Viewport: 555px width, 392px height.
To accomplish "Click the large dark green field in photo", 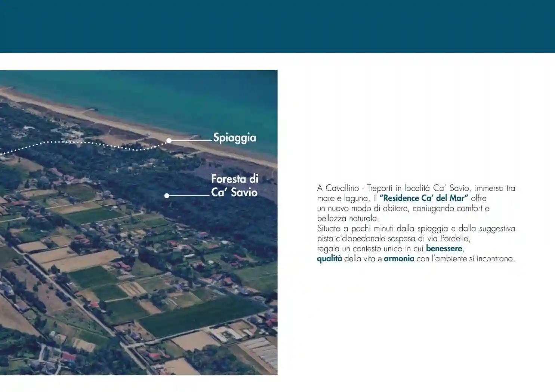I will [202, 315].
